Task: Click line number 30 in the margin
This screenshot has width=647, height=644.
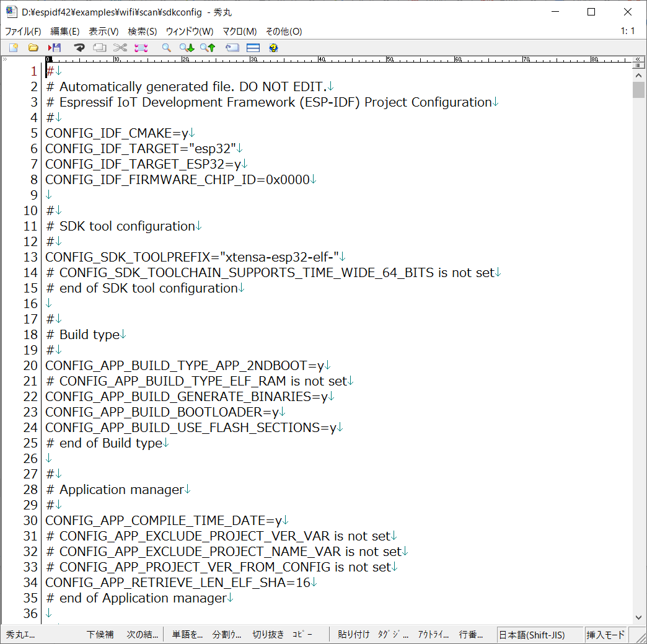Action: (x=30, y=521)
